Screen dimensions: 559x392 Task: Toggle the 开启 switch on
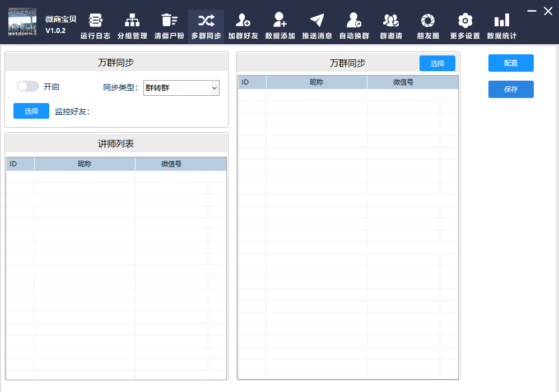[x=28, y=86]
